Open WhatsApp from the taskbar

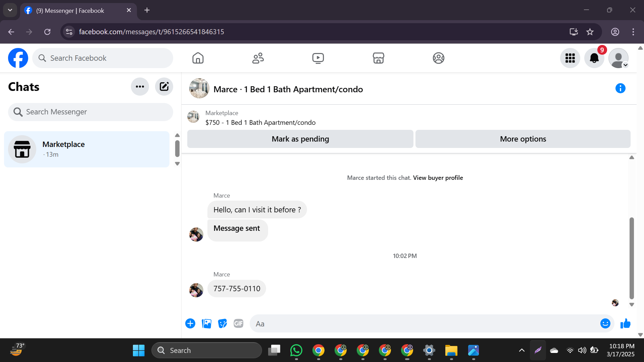pyautogui.click(x=296, y=350)
